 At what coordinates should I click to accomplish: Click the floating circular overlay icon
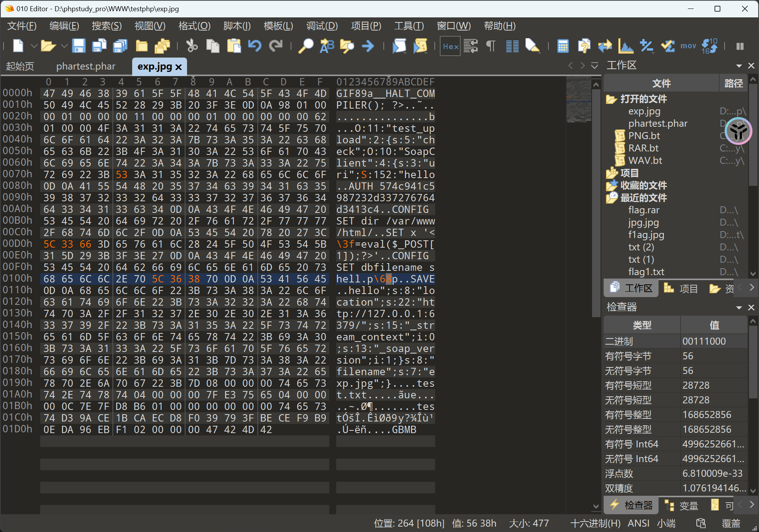pos(739,131)
